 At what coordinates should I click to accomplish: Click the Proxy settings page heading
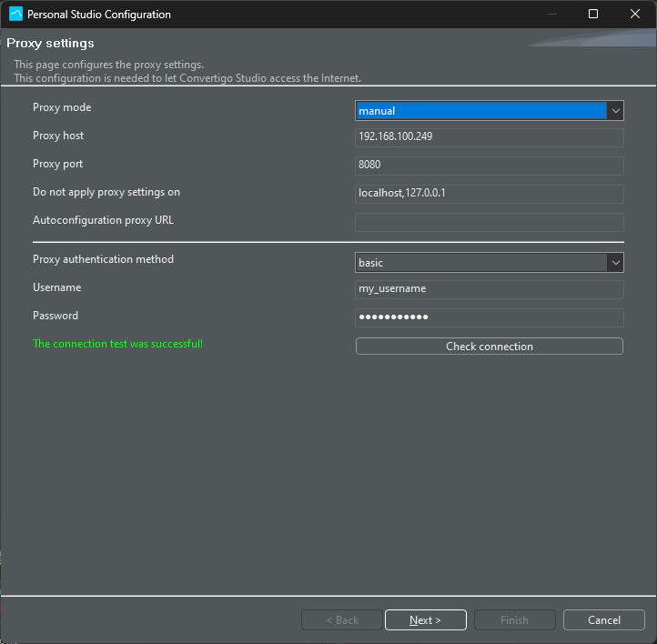[50, 43]
